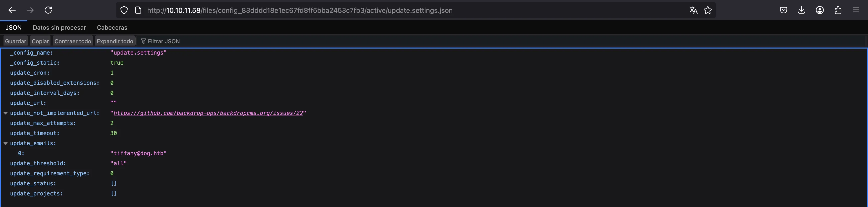868x207 pixels.
Task: Collapse the update_not_implemented_url row
Action: tap(5, 113)
